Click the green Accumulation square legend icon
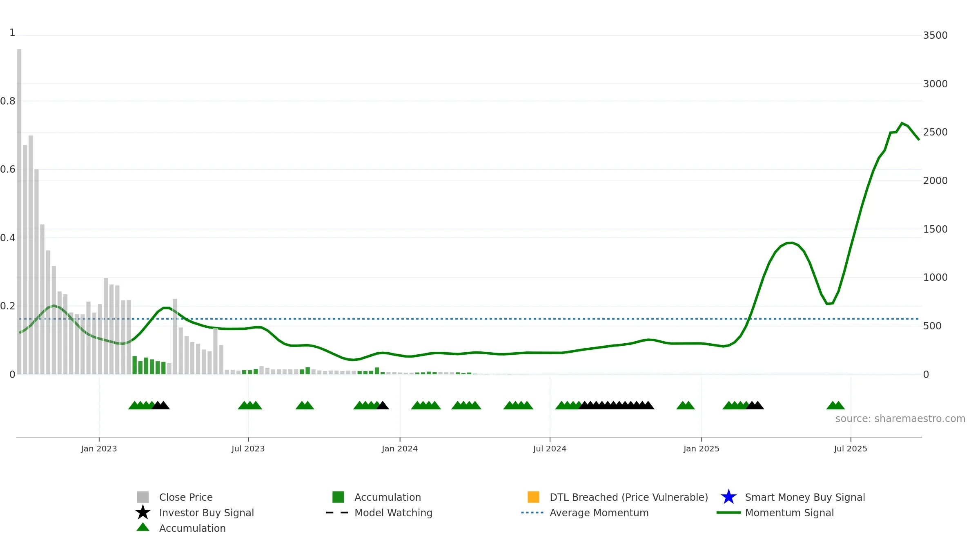The height and width of the screenshot is (551, 980). coord(338,497)
